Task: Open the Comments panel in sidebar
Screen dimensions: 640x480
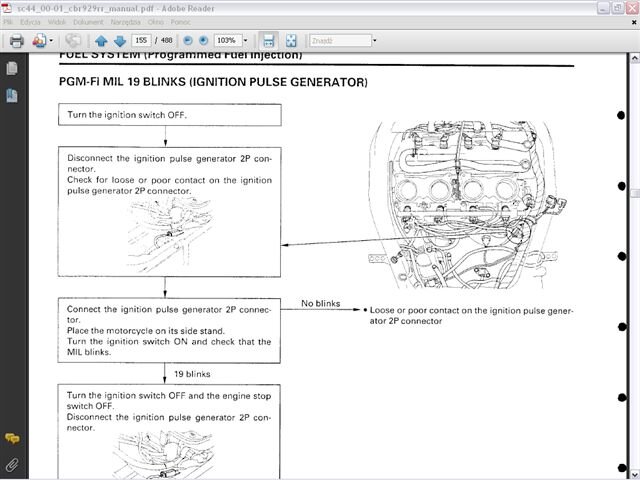Action: click(12, 439)
